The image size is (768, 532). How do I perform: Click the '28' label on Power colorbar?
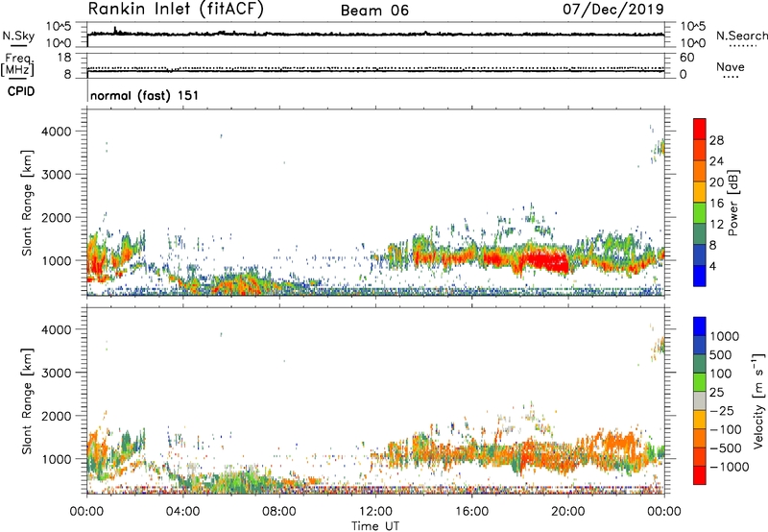(716, 140)
